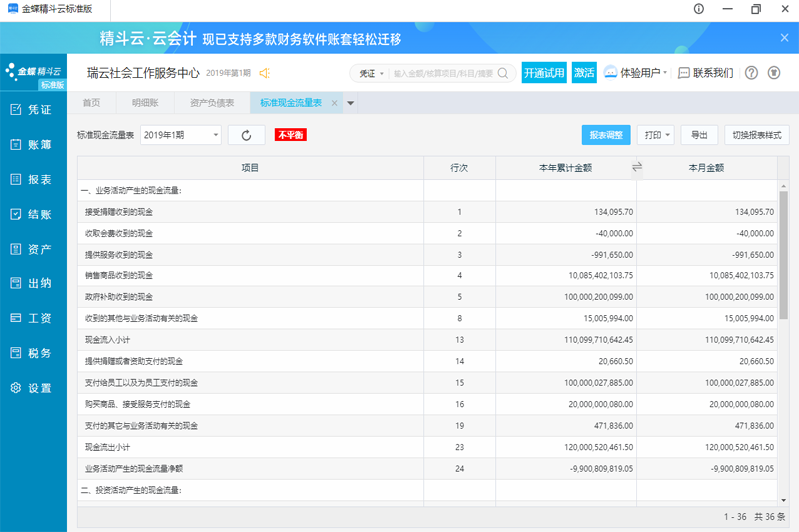This screenshot has height=532, width=799.
Task: Select the 接受捐赠收到的现金 row
Action: pos(427,212)
